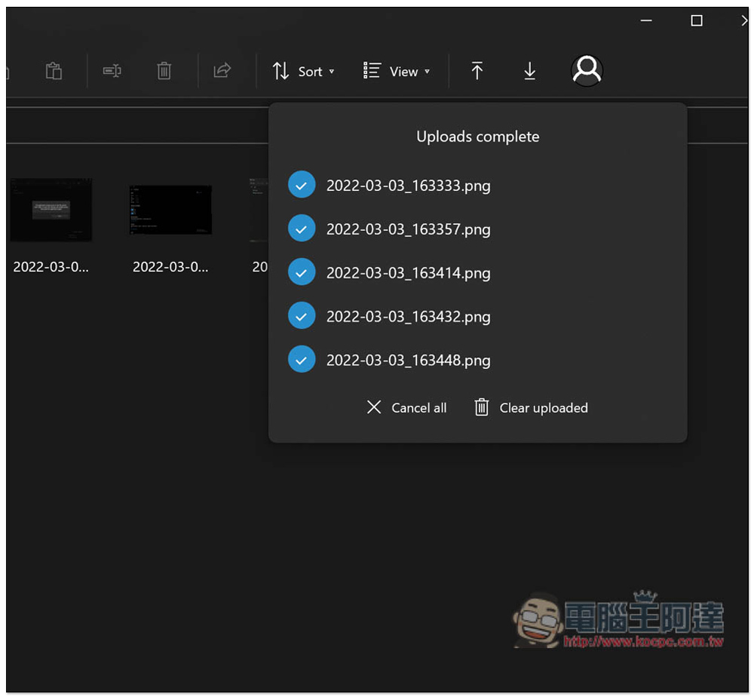The width and height of the screenshot is (754, 700).
Task: Click the Paste clipboard icon in toolbar
Action: 54,72
